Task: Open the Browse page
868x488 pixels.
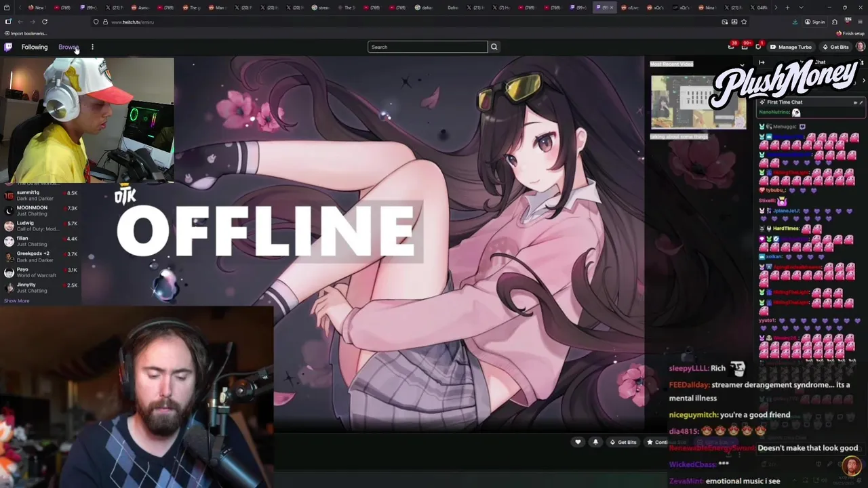Action: 68,47
